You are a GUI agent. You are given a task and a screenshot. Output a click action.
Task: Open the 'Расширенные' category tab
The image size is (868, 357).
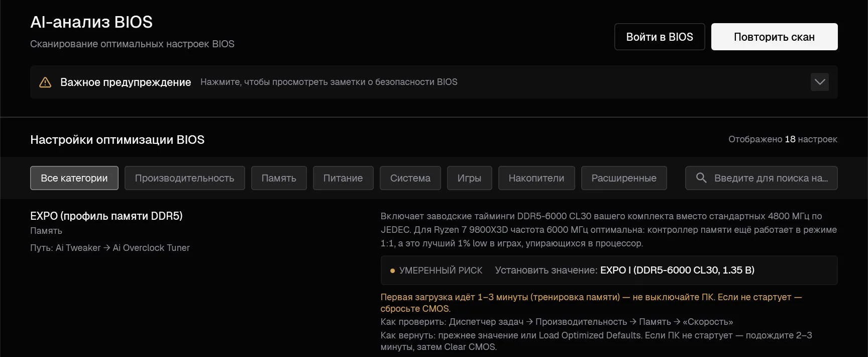(624, 178)
